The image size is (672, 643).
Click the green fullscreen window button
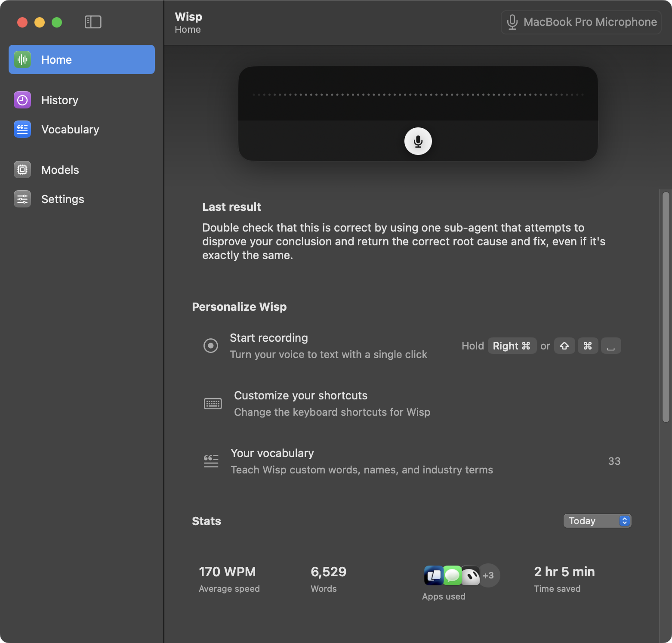(57, 22)
